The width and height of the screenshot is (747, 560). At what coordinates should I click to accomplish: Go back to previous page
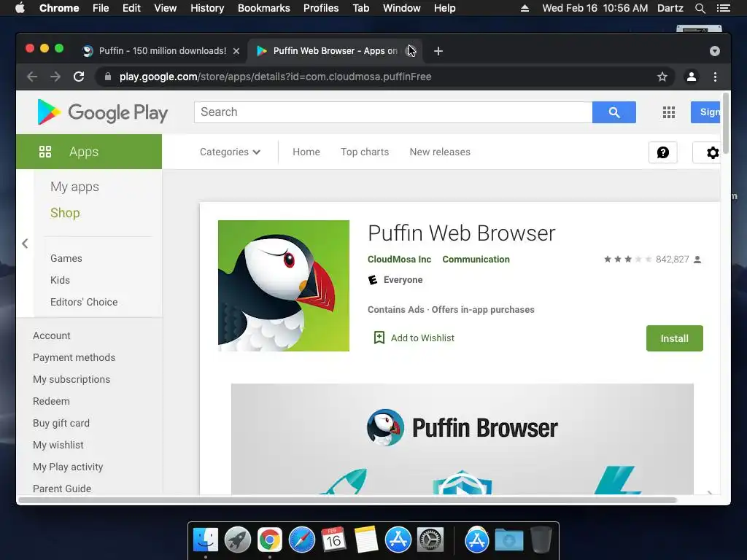pos(32,77)
